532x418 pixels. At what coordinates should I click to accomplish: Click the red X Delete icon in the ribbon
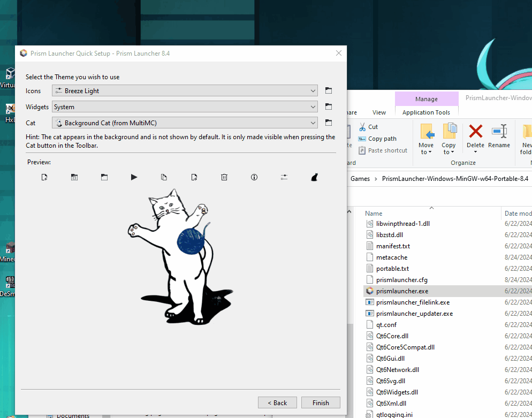pyautogui.click(x=476, y=131)
